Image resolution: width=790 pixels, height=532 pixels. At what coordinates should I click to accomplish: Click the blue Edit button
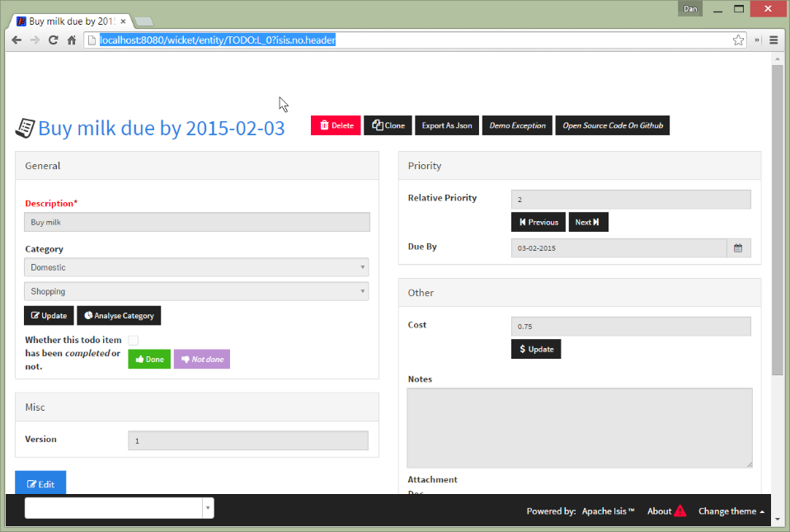40,484
